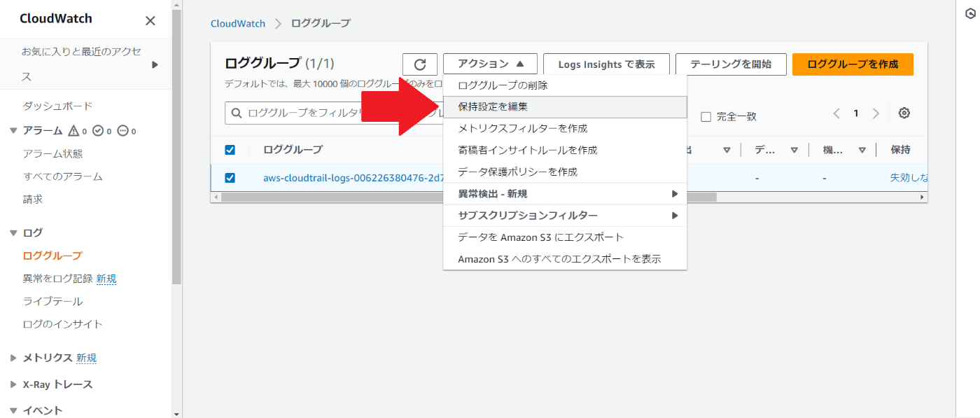Expand the X-Ray トレース section
The width and height of the screenshot is (980, 418).
point(13,384)
